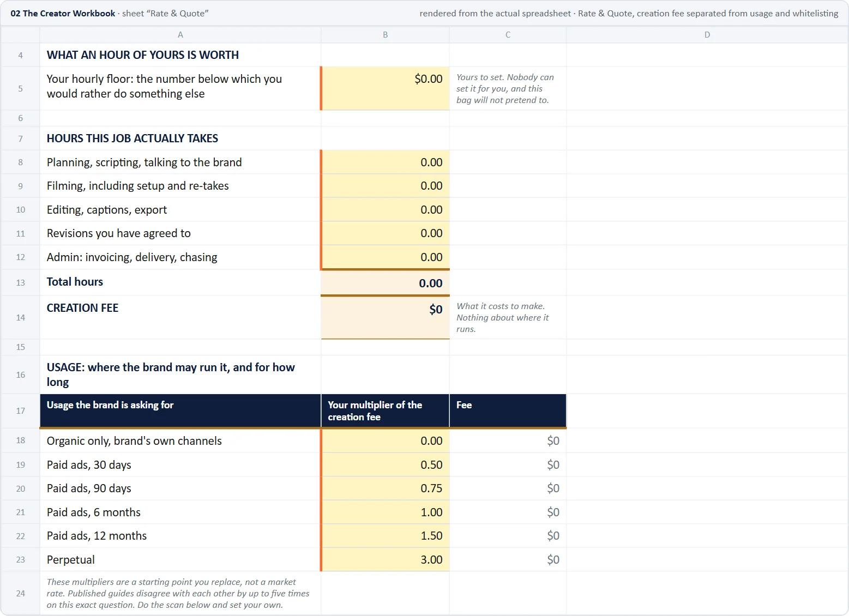The height and width of the screenshot is (616, 849).
Task: Click 'Your multiplier of the creation fee' header
Action: tap(386, 410)
